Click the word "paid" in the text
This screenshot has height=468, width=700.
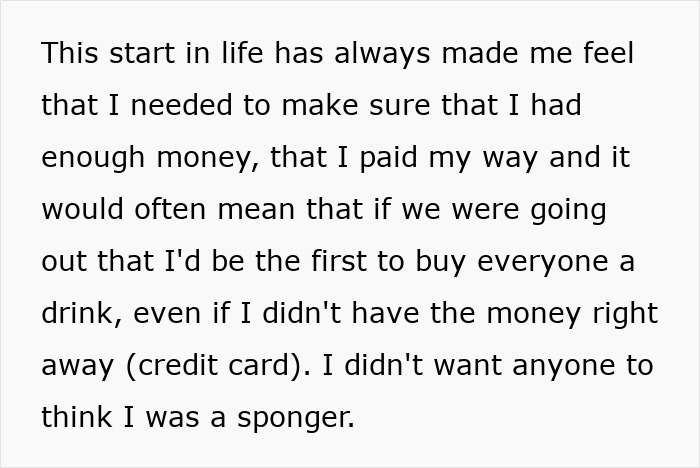388,159
